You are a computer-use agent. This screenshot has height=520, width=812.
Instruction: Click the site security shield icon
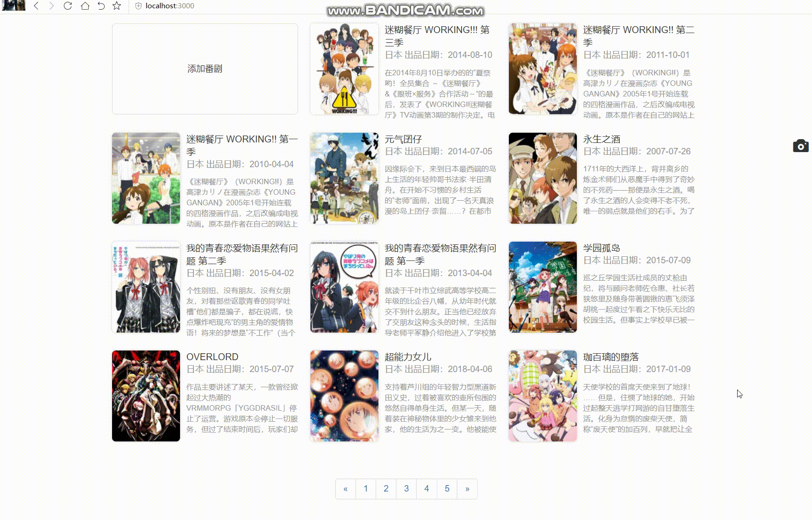click(x=138, y=6)
